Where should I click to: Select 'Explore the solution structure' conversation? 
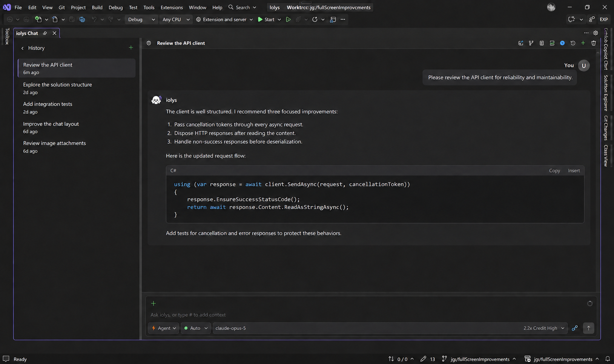(x=77, y=88)
